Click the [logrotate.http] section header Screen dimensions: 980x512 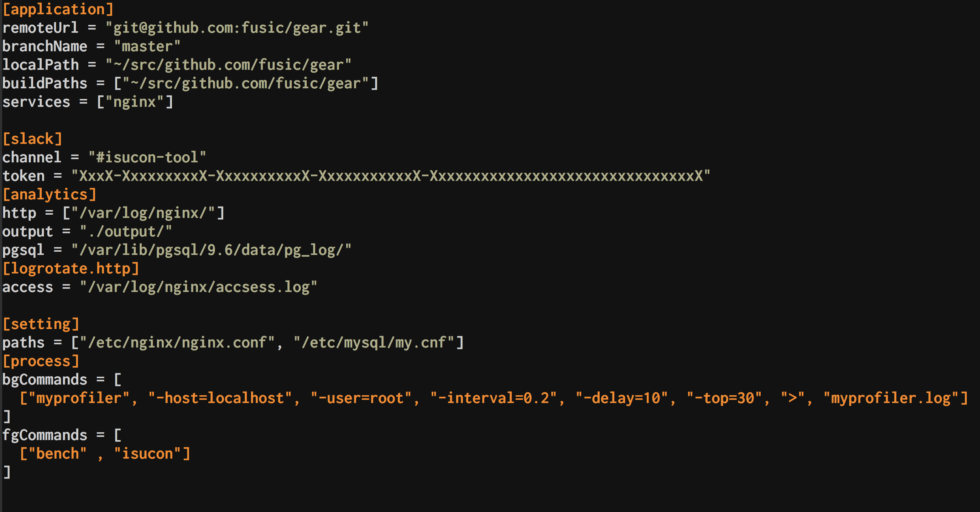[71, 268]
